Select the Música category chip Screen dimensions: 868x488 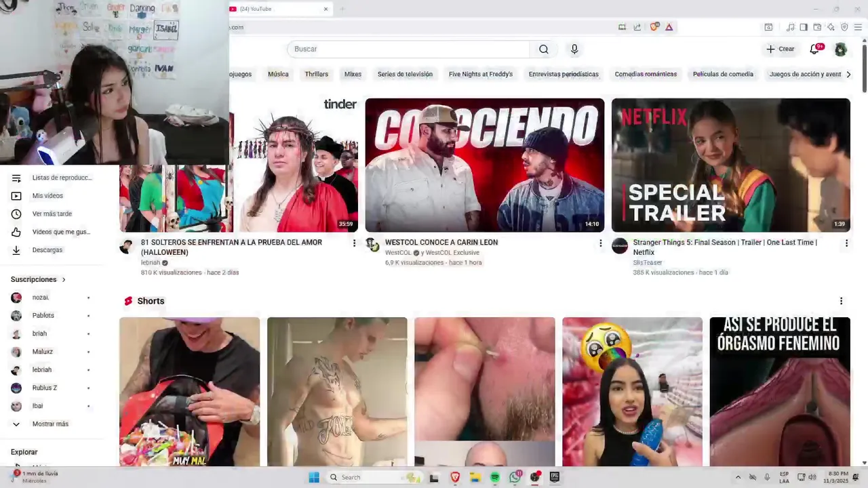(278, 75)
